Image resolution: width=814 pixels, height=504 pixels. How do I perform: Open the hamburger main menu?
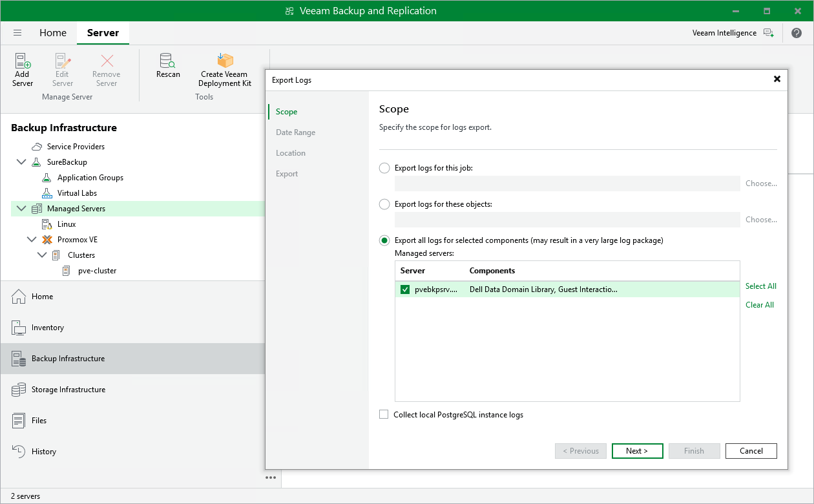(17, 33)
